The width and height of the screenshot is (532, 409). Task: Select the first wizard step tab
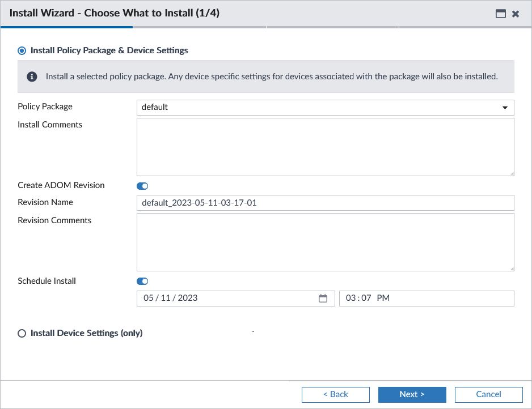click(x=66, y=27)
